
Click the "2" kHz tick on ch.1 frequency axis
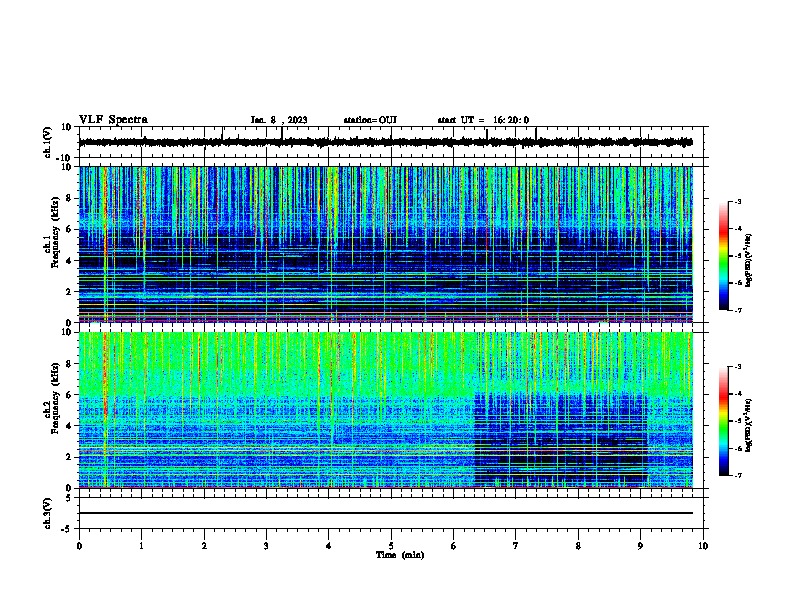click(x=69, y=292)
